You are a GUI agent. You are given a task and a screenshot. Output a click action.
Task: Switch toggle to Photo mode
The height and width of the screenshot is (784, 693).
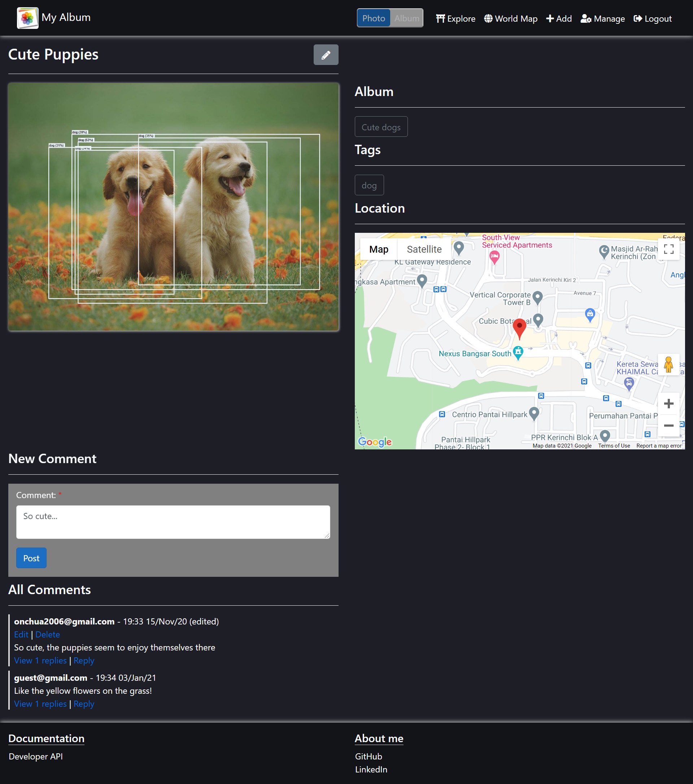(x=374, y=18)
